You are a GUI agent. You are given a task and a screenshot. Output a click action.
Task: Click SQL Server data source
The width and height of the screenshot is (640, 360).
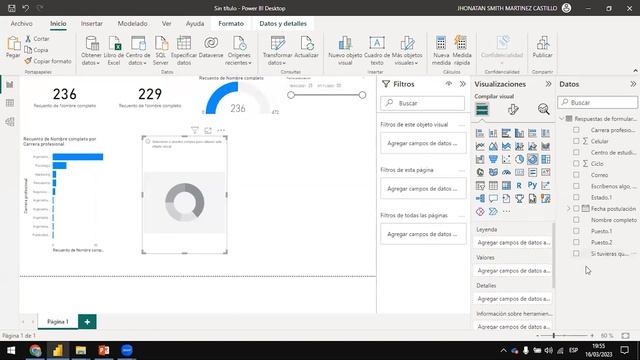pos(161,50)
